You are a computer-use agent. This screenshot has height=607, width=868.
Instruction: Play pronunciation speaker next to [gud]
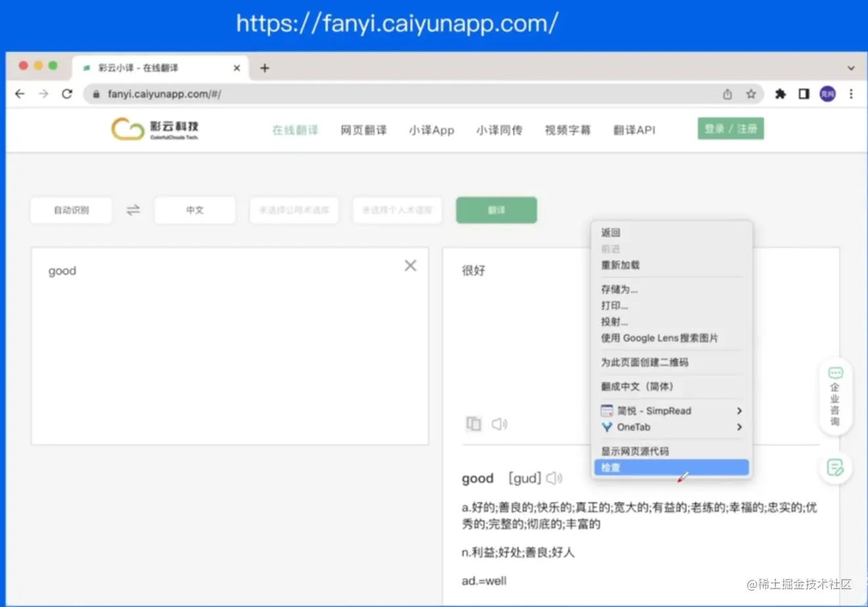click(x=555, y=478)
